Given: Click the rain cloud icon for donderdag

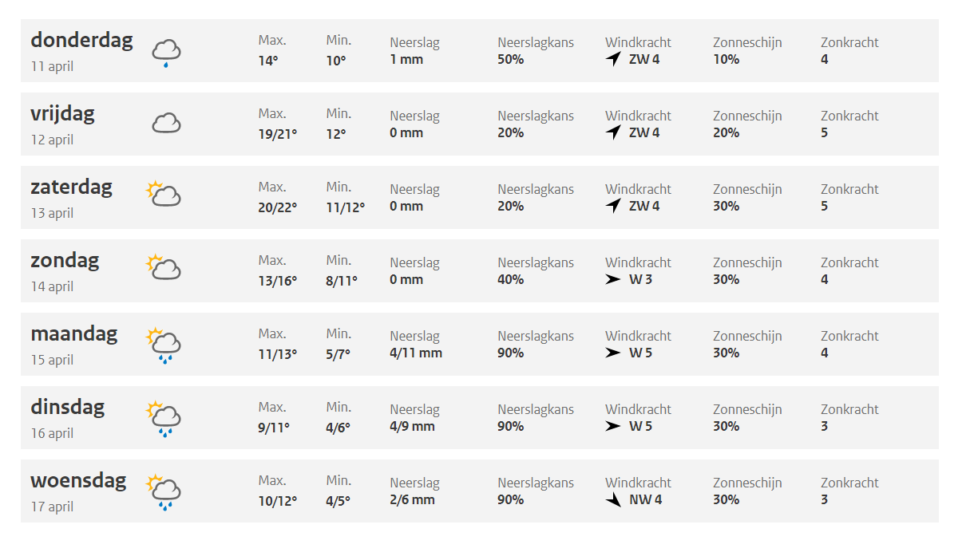Looking at the screenshot, I should (167, 53).
